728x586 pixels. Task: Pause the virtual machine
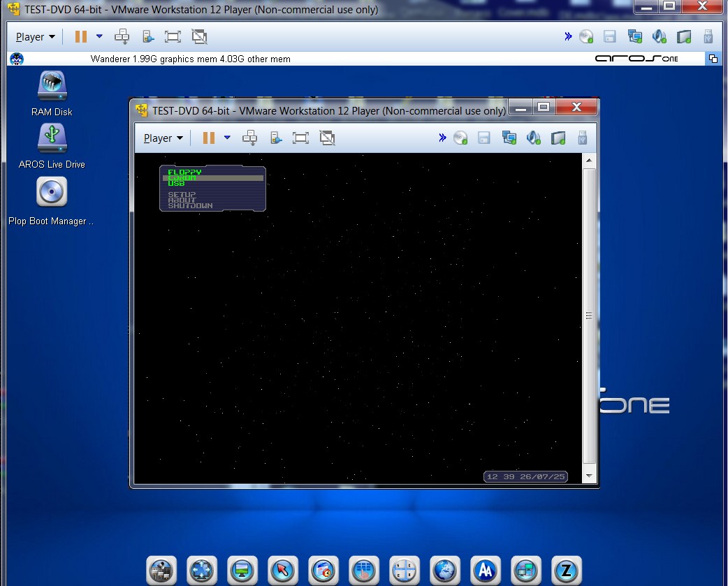[208, 138]
